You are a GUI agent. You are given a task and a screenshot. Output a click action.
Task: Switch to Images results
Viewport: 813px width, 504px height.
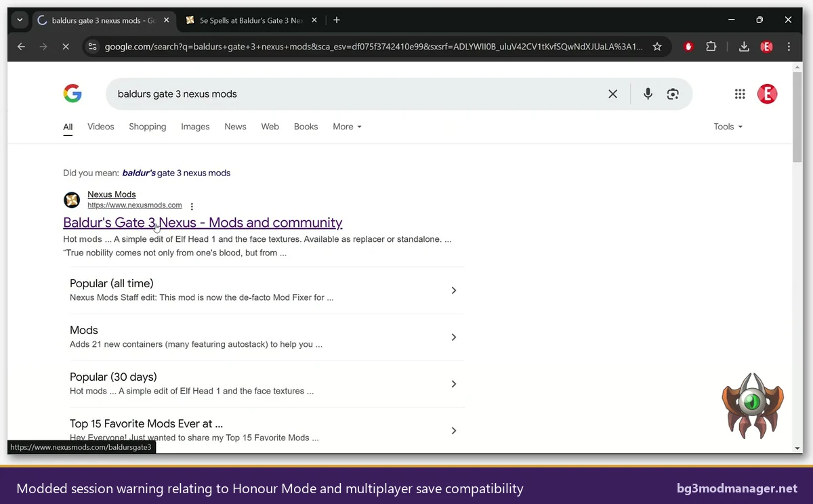pos(195,127)
